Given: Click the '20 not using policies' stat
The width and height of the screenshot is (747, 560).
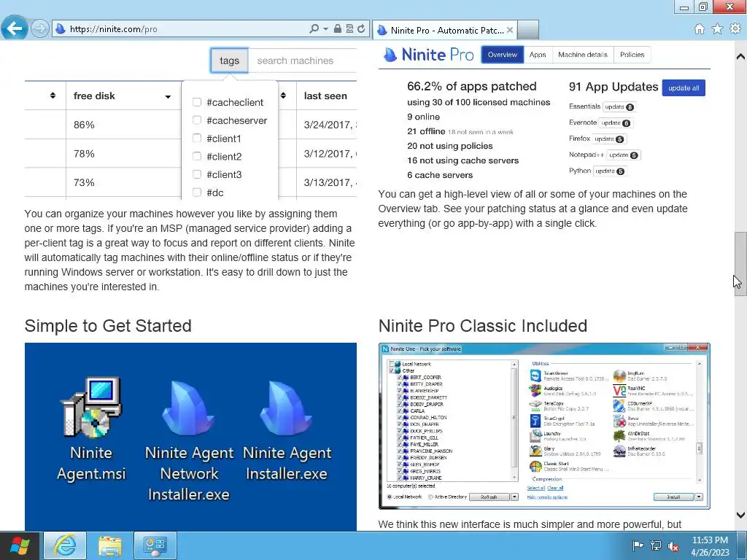Looking at the screenshot, I should (x=449, y=146).
